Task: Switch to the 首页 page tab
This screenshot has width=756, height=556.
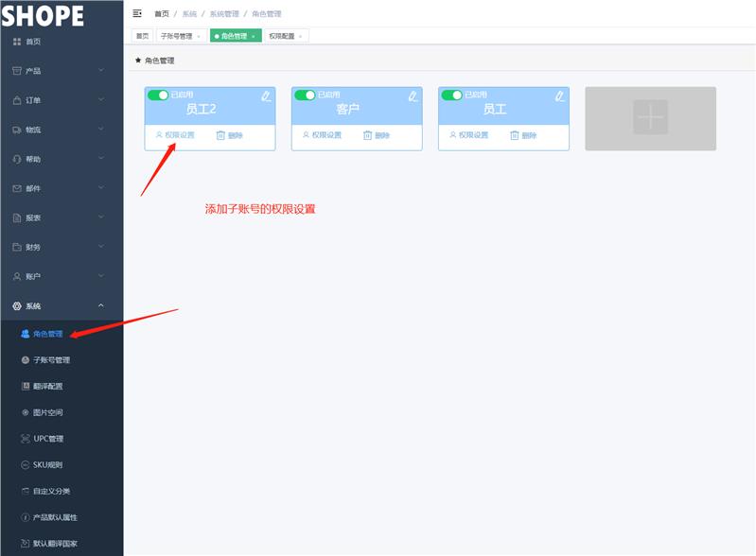Action: click(x=142, y=36)
